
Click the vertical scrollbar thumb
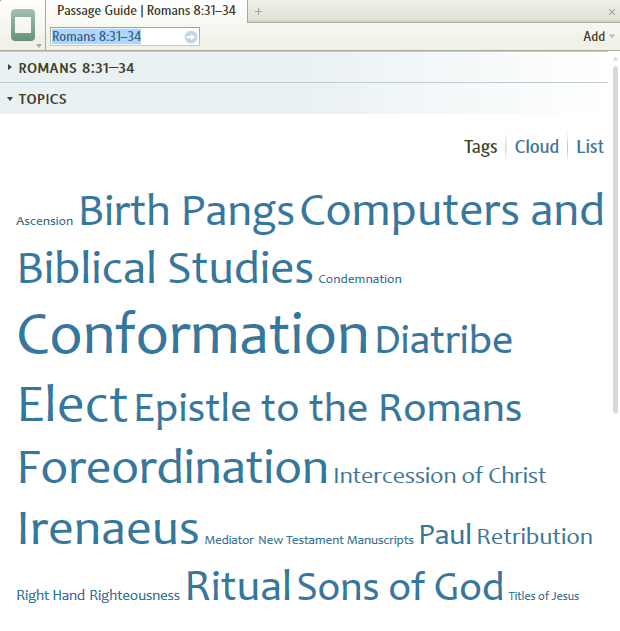click(615, 239)
